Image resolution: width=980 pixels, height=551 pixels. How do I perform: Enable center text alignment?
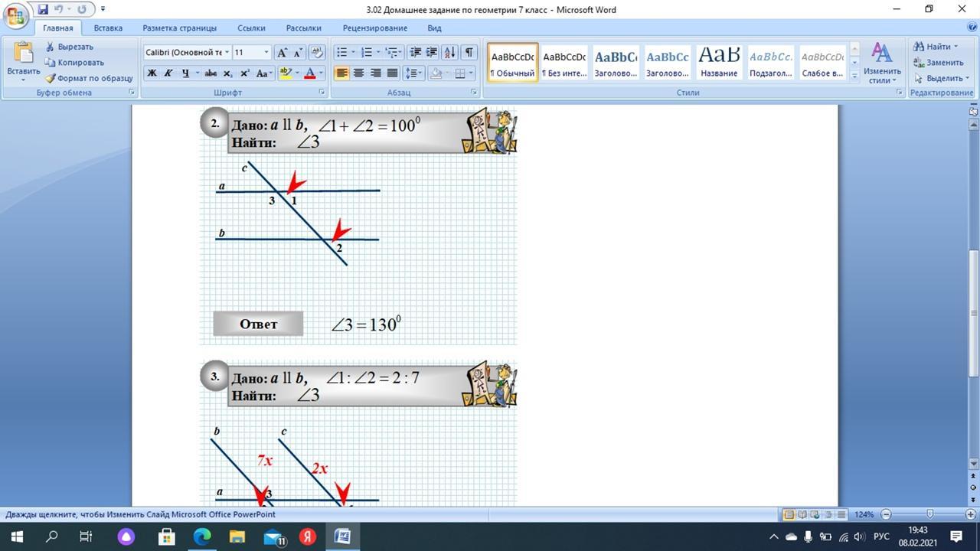[358, 73]
